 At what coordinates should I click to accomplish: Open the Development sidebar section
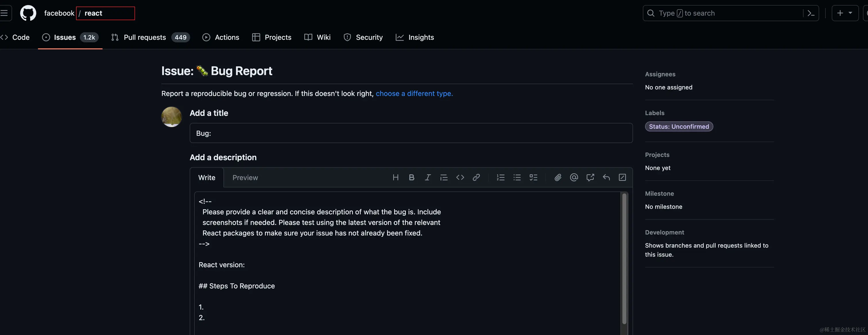coord(664,232)
